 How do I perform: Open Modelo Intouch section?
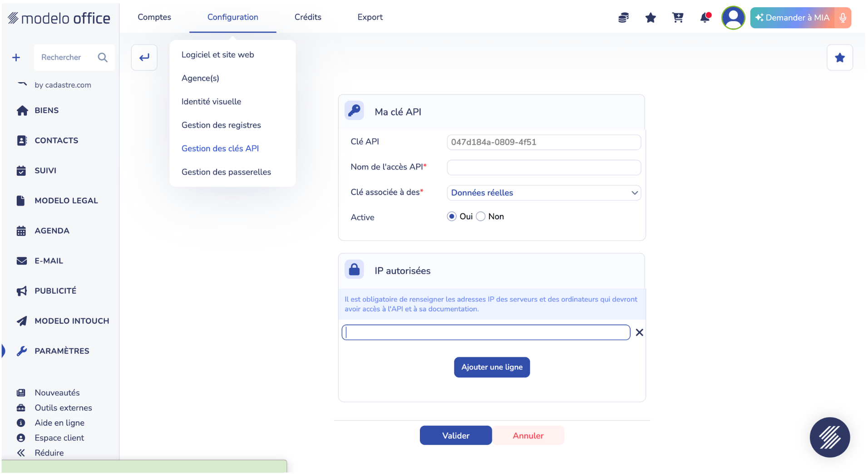(63, 321)
